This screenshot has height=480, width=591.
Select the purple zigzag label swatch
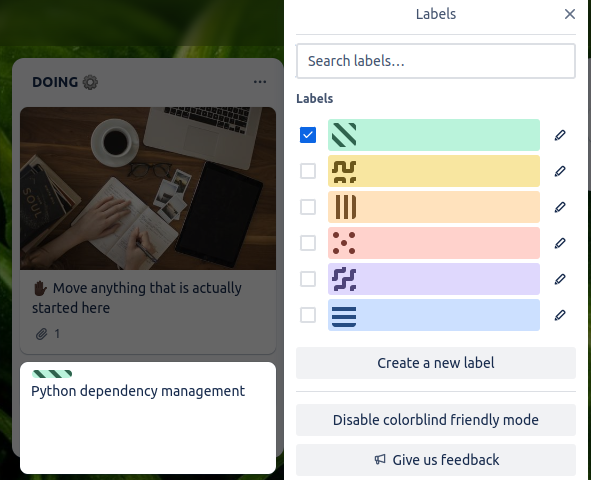(434, 279)
